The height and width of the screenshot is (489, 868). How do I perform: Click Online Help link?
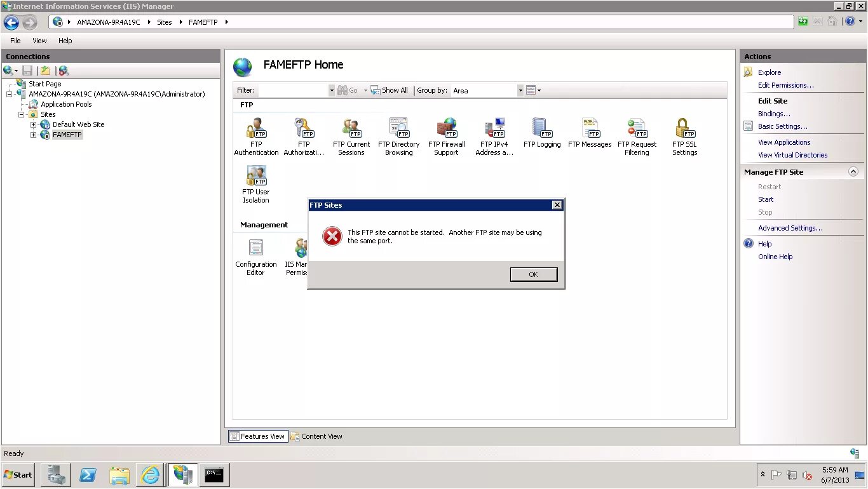pos(775,257)
